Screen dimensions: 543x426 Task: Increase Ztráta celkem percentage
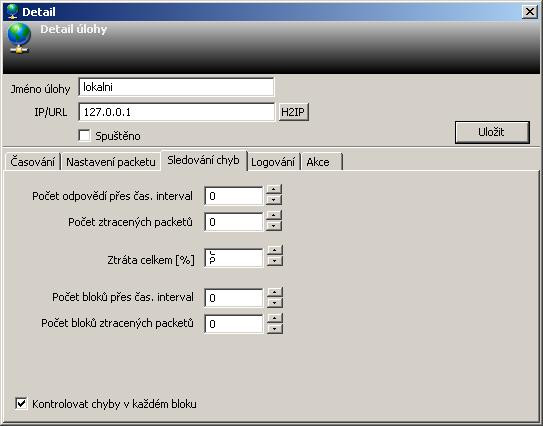coord(275,250)
